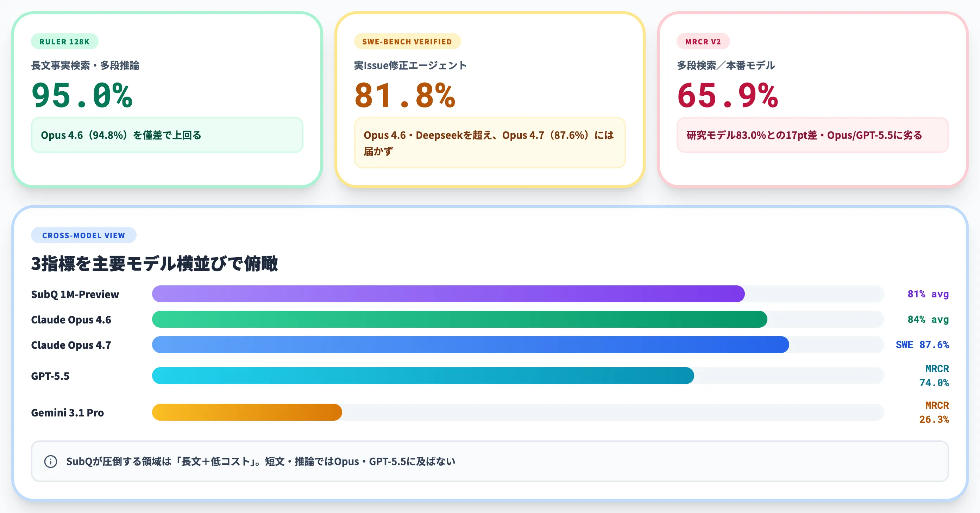Click the 'MRCR 74.0%' value
This screenshot has height=513, width=980.
(x=934, y=376)
